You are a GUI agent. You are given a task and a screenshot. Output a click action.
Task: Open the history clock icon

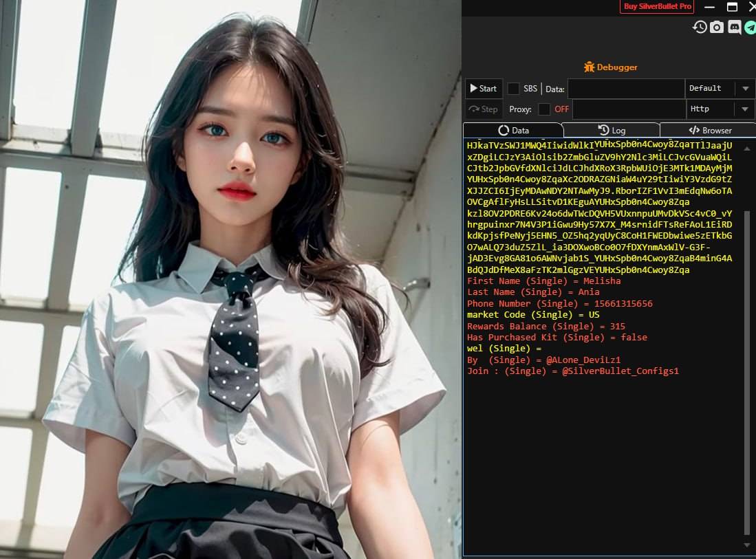tap(700, 27)
